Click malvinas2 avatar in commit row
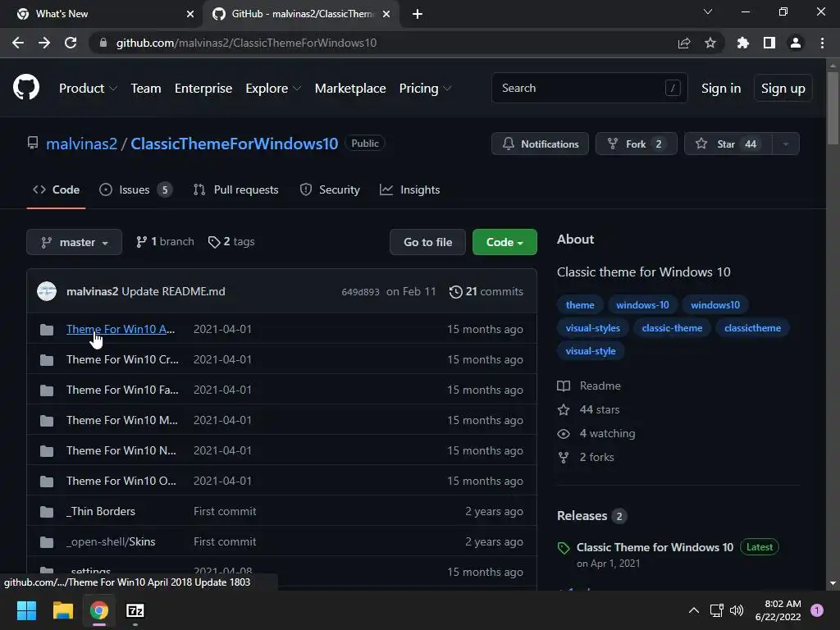This screenshot has width=840, height=630. (47, 291)
